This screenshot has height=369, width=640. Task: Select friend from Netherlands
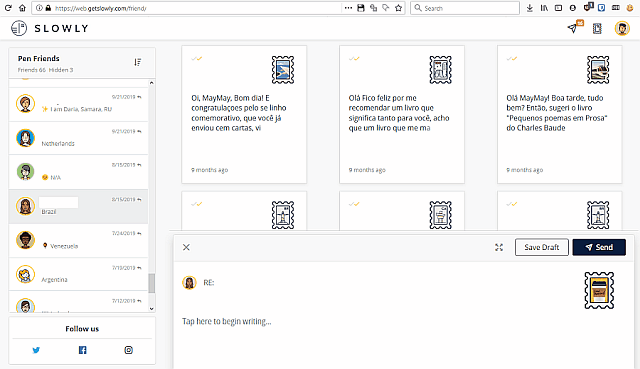coord(78,138)
